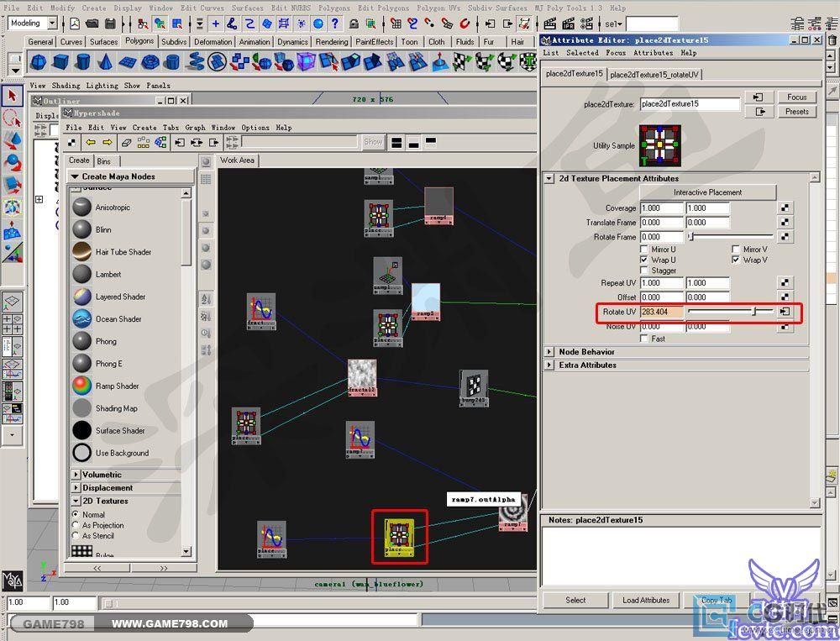Viewport: 840px width, 641px height.
Task: Click the Hypershade Show button
Action: [x=374, y=142]
